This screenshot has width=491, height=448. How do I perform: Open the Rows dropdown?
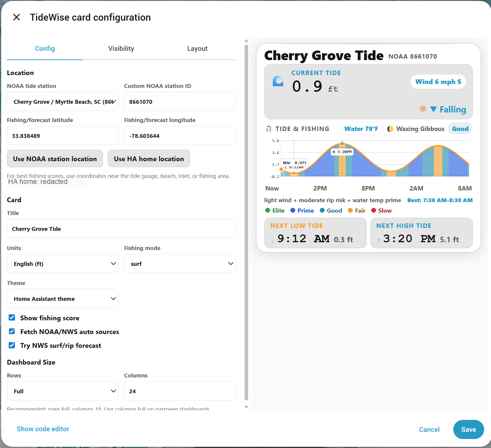click(x=63, y=391)
